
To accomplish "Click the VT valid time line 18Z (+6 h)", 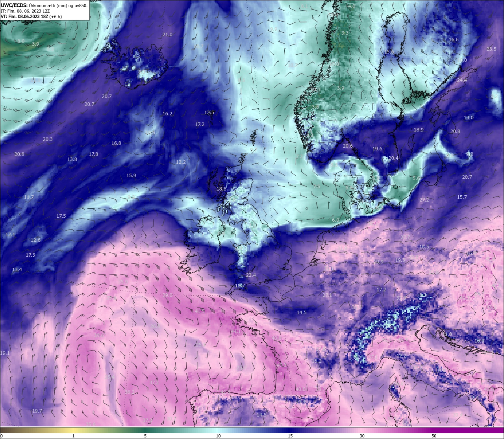I will [x=31, y=17].
